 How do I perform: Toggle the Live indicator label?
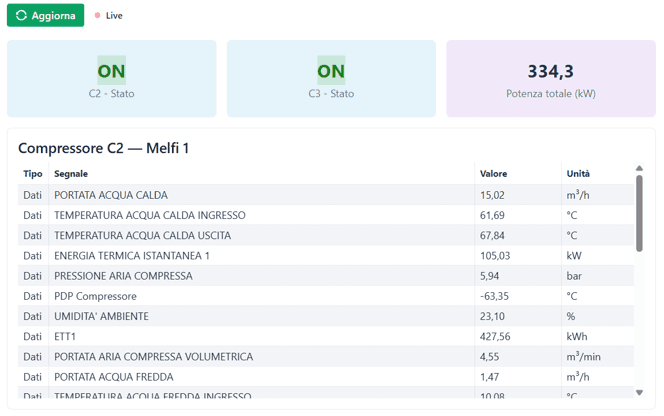point(114,16)
